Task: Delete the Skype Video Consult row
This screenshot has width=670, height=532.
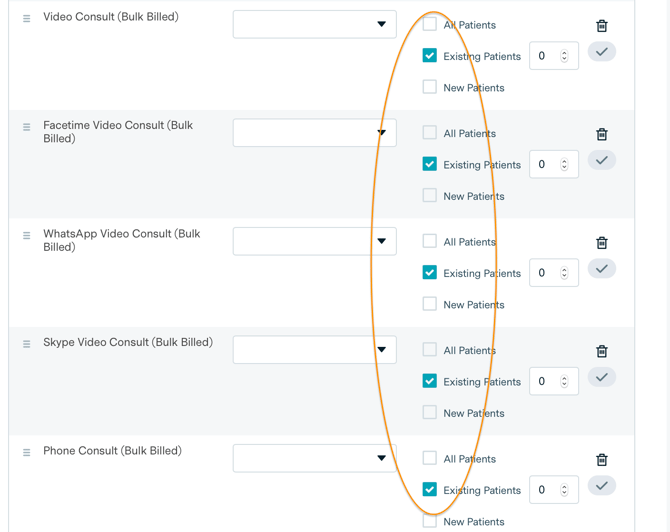Action: pos(602,351)
